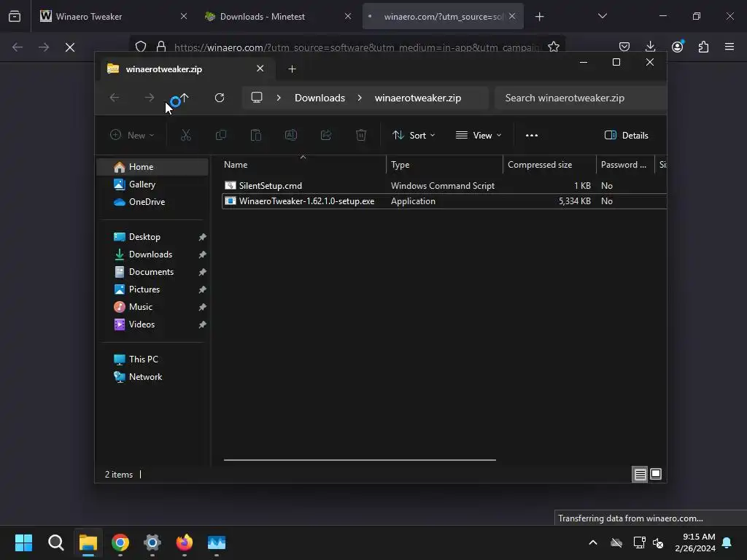Click the Paste clipboard icon
This screenshot has width=747, height=560.
[x=256, y=135]
